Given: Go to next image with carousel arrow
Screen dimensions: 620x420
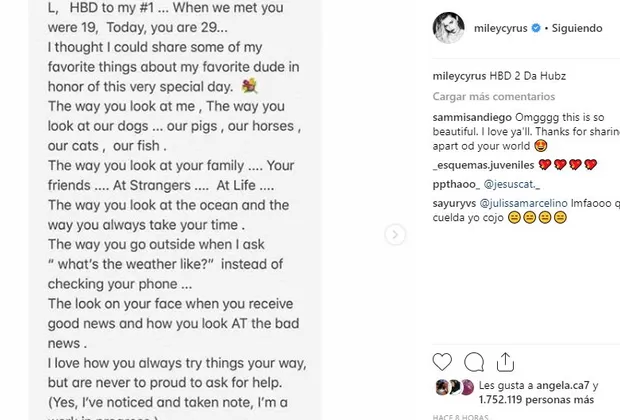Looking at the screenshot, I should pyautogui.click(x=395, y=235).
